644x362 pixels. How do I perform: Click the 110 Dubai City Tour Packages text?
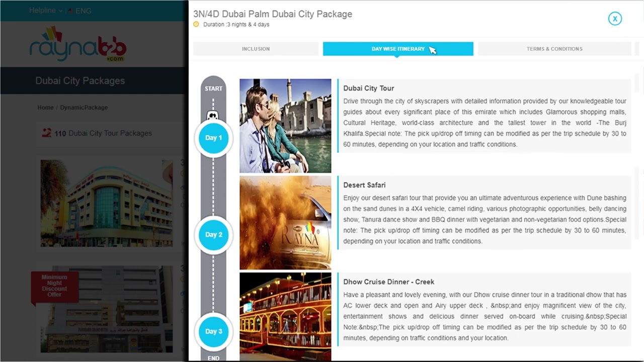[103, 133]
